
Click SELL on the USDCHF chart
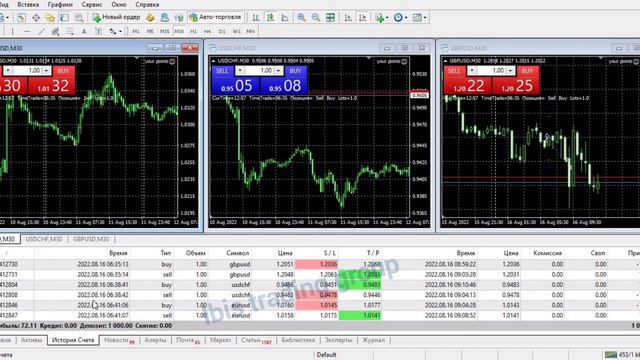(222, 71)
